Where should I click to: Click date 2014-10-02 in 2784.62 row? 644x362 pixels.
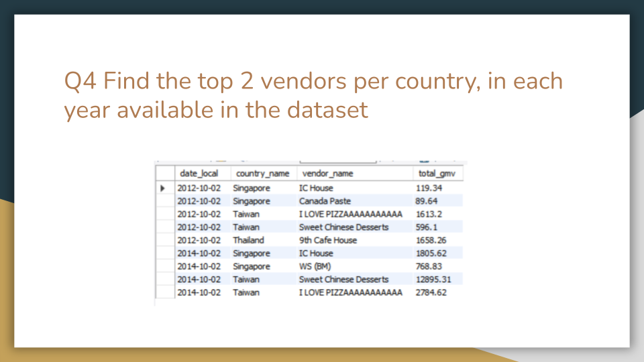click(199, 293)
